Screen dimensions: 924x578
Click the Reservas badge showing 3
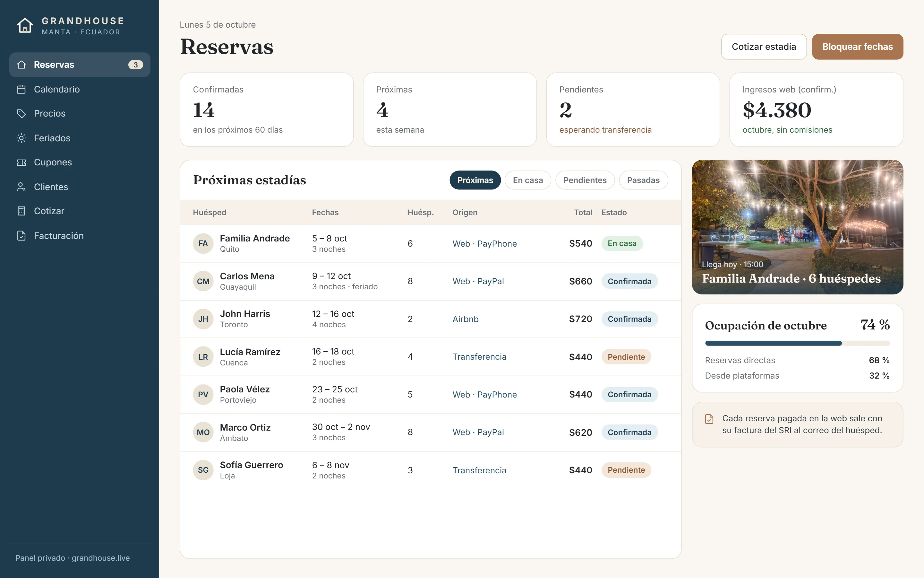pyautogui.click(x=135, y=65)
